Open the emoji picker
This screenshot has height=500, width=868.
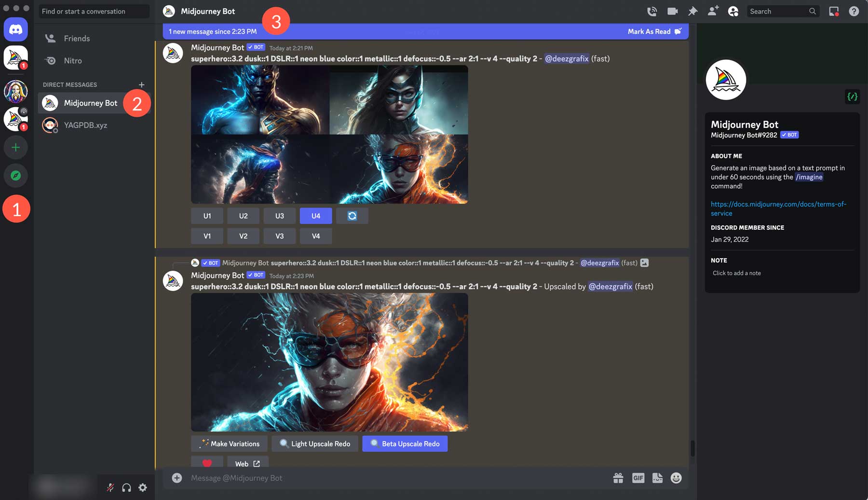[x=676, y=478]
